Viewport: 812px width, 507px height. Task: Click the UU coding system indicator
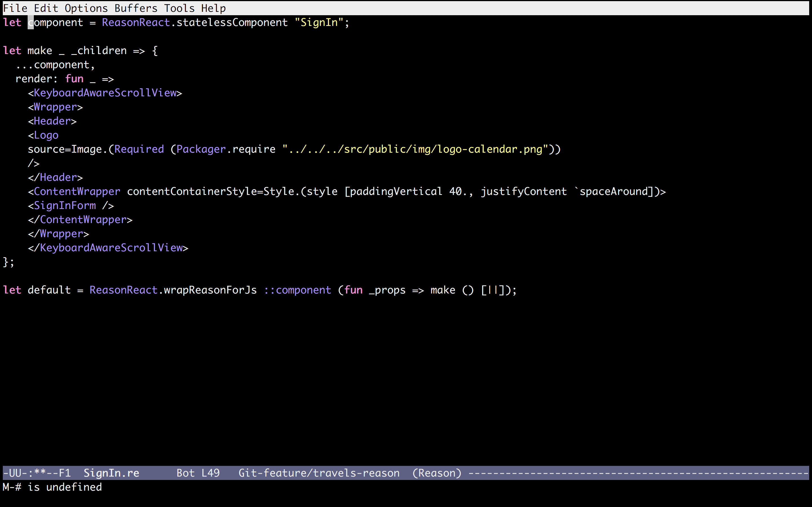pos(15,473)
